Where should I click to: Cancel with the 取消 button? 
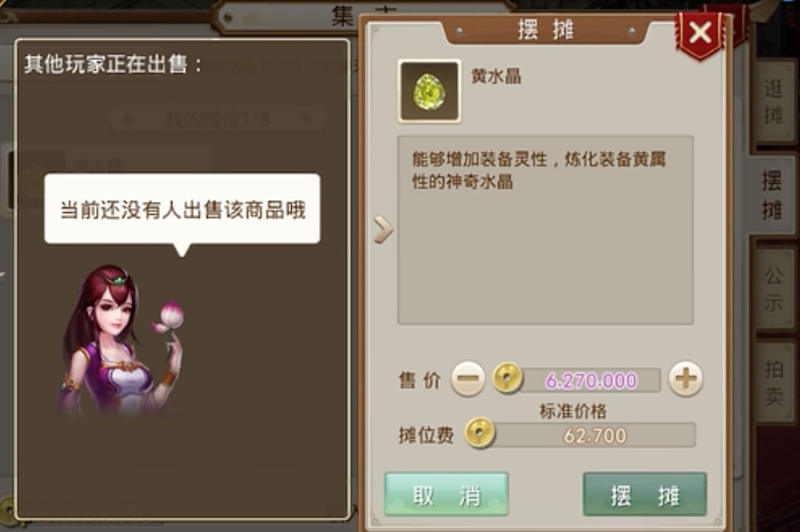click(446, 494)
